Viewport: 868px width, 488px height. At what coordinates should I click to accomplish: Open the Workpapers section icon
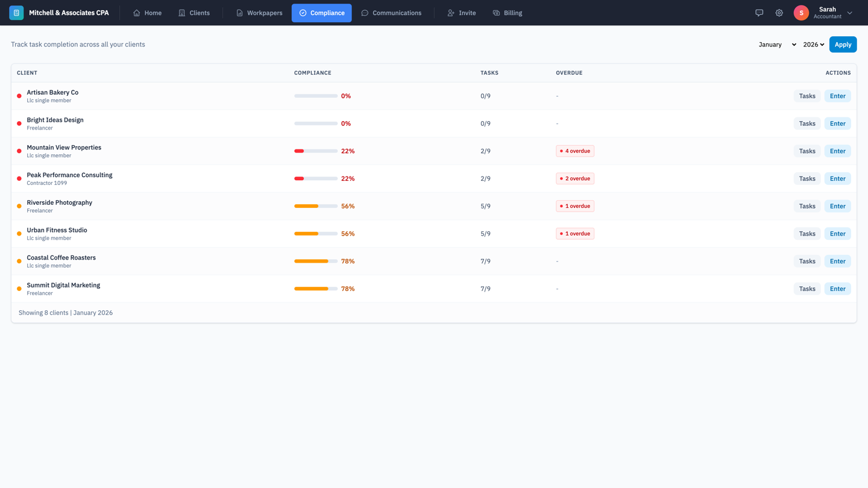coord(239,13)
